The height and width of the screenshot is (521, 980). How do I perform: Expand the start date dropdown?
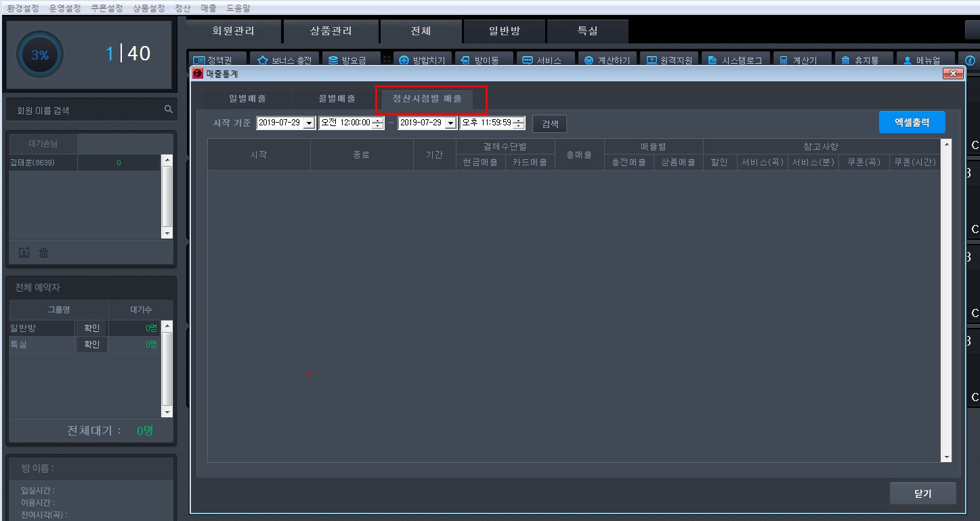click(x=309, y=123)
